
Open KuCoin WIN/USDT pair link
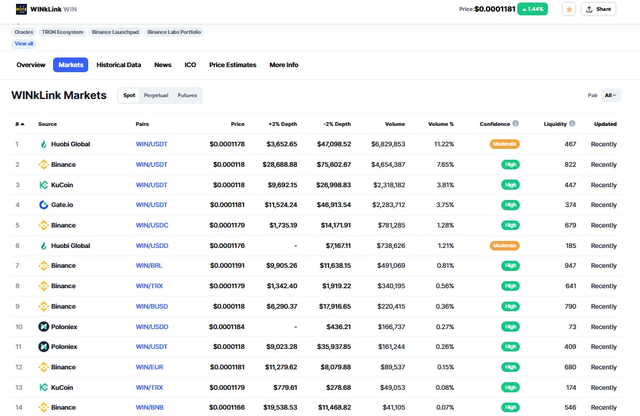point(151,185)
